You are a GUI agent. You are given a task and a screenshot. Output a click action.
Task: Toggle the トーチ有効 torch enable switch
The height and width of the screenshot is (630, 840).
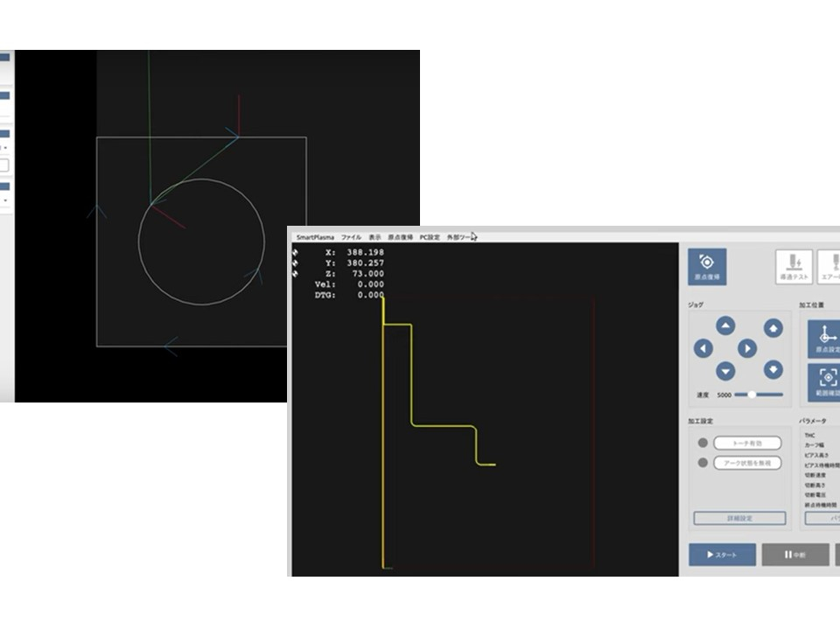tap(746, 444)
